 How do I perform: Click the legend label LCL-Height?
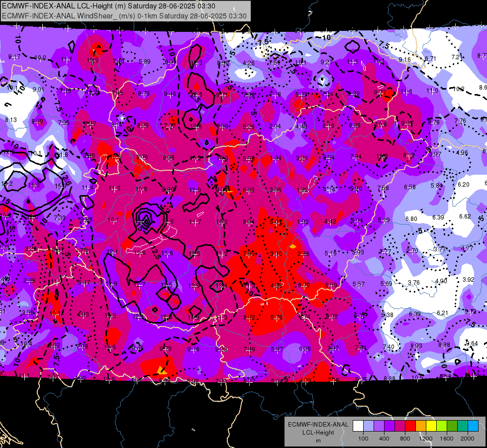[x=318, y=433]
